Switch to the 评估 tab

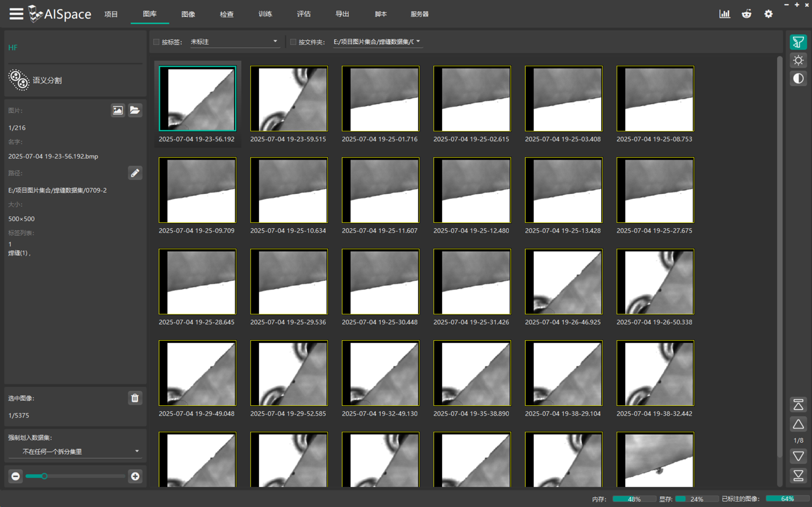[304, 14]
